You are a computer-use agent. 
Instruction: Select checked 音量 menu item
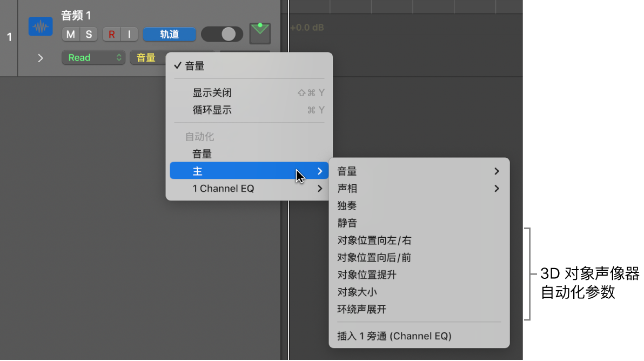[195, 66]
